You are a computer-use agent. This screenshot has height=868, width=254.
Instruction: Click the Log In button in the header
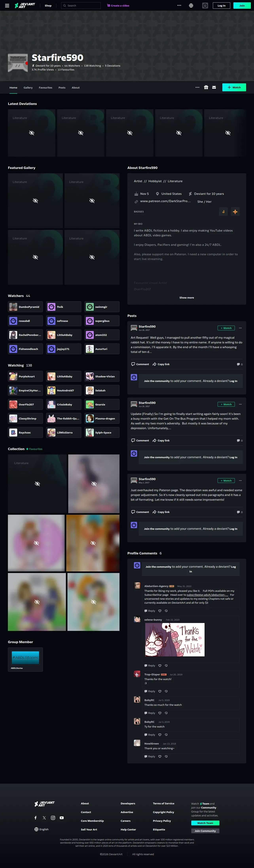(x=222, y=5)
